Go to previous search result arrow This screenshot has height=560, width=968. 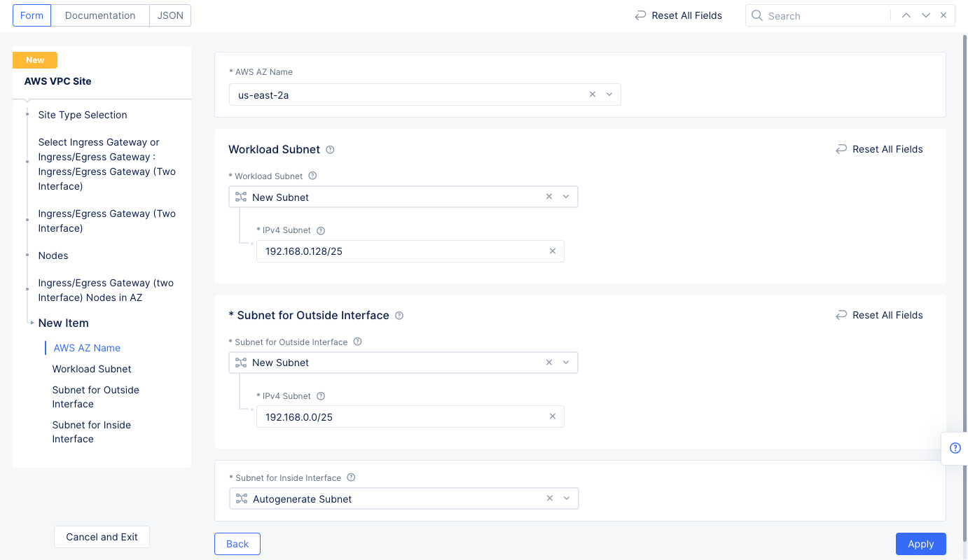(906, 15)
